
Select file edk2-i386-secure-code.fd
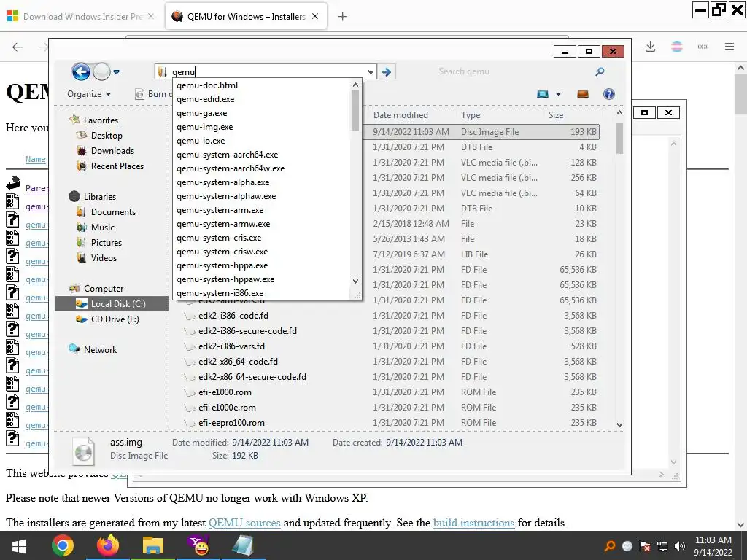click(x=248, y=331)
